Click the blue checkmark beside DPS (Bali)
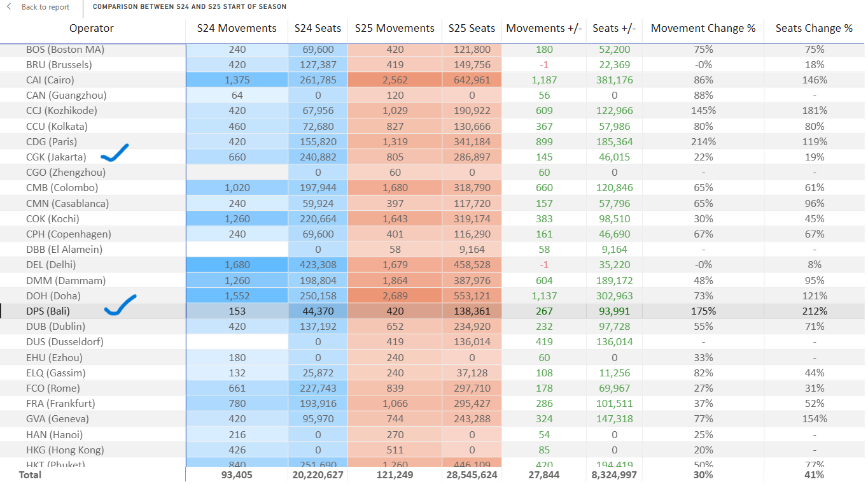This screenshot has width=868, height=484. pyautogui.click(x=120, y=306)
